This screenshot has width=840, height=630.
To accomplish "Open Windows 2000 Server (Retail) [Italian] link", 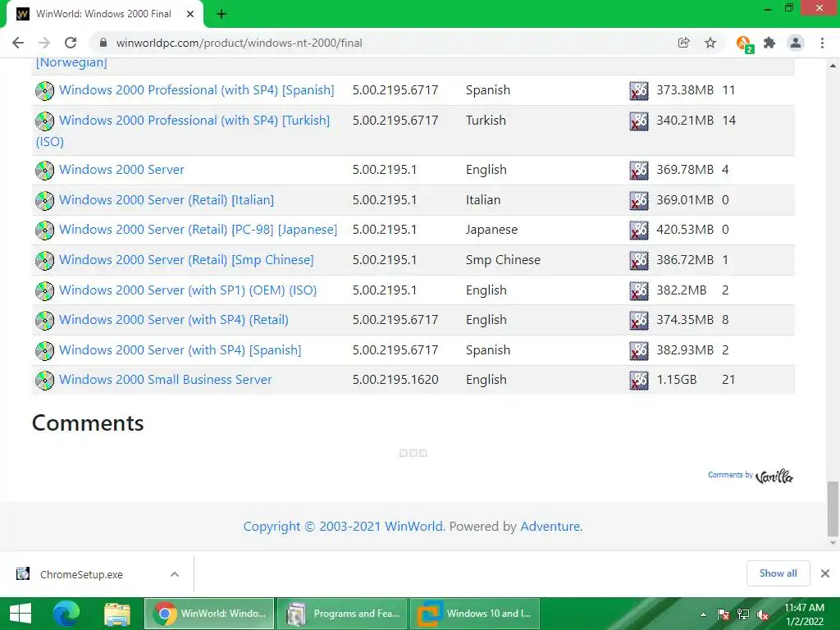I will 167,200.
